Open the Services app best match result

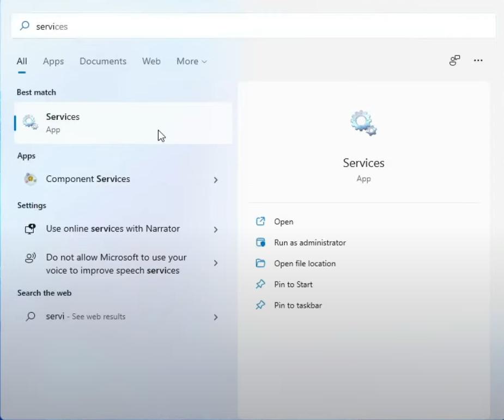pos(123,123)
